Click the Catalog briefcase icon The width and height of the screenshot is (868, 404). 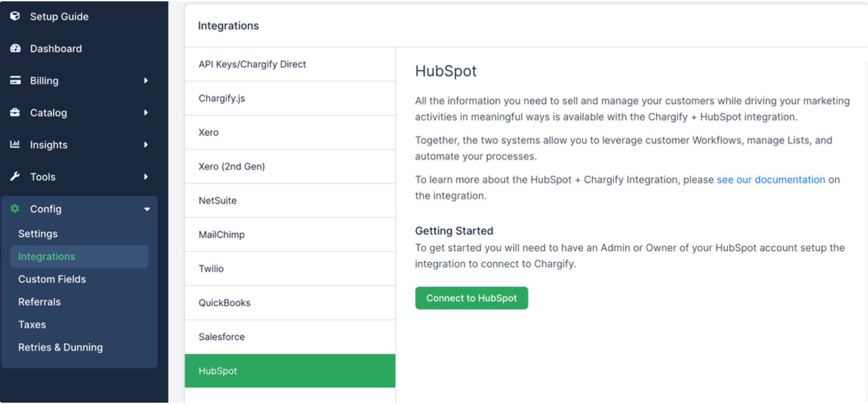tap(15, 113)
